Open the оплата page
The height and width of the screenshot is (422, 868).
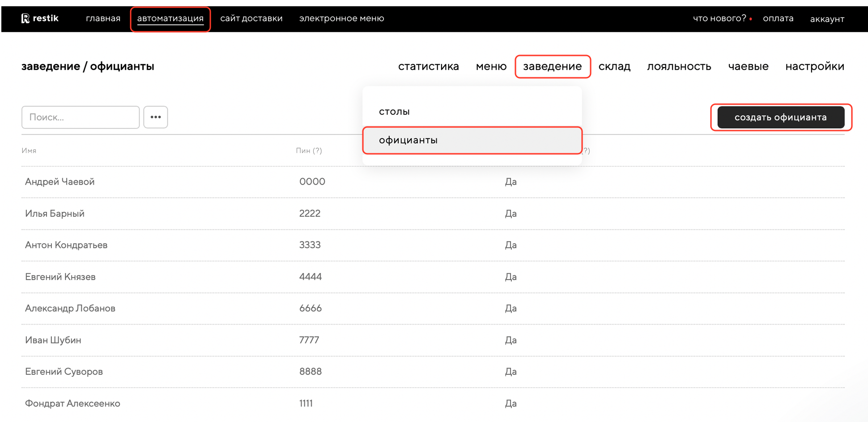pyautogui.click(x=778, y=18)
